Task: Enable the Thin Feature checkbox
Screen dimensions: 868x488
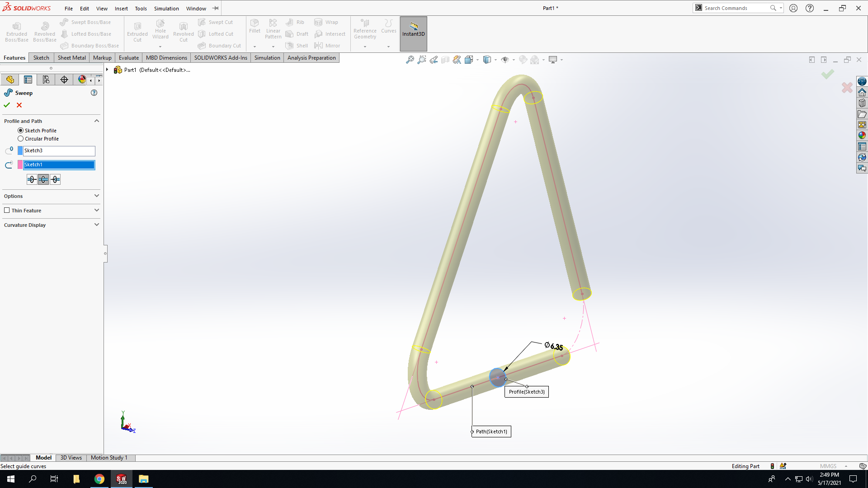Action: 7,210
